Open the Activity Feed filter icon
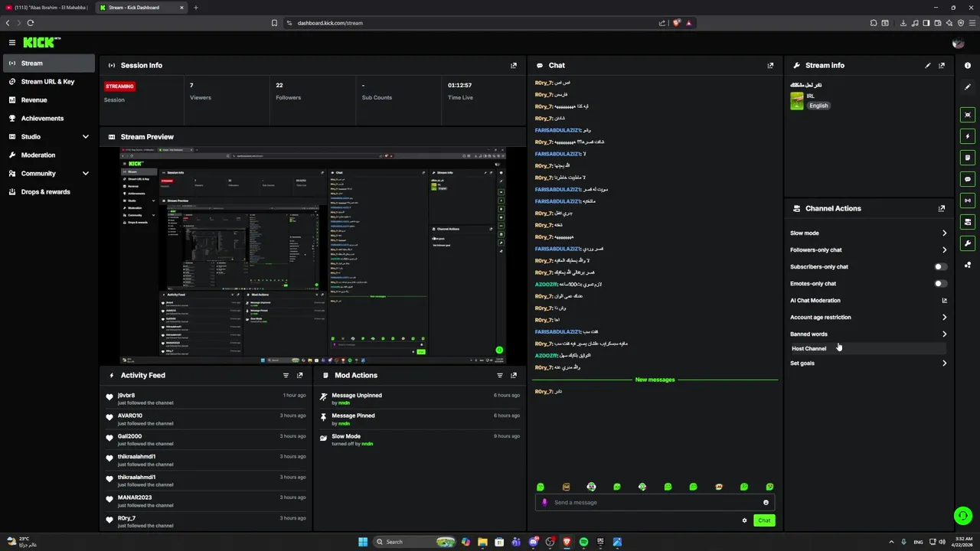The height and width of the screenshot is (551, 980). click(286, 376)
